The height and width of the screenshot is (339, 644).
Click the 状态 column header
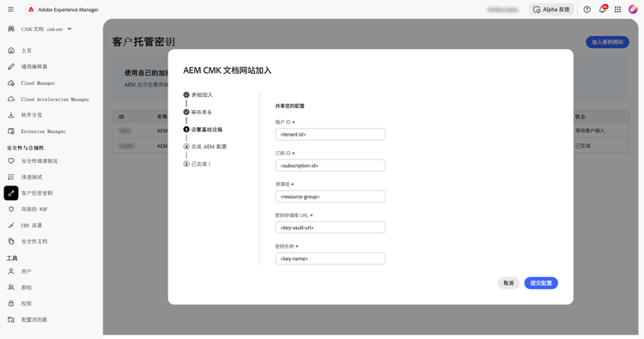point(580,117)
